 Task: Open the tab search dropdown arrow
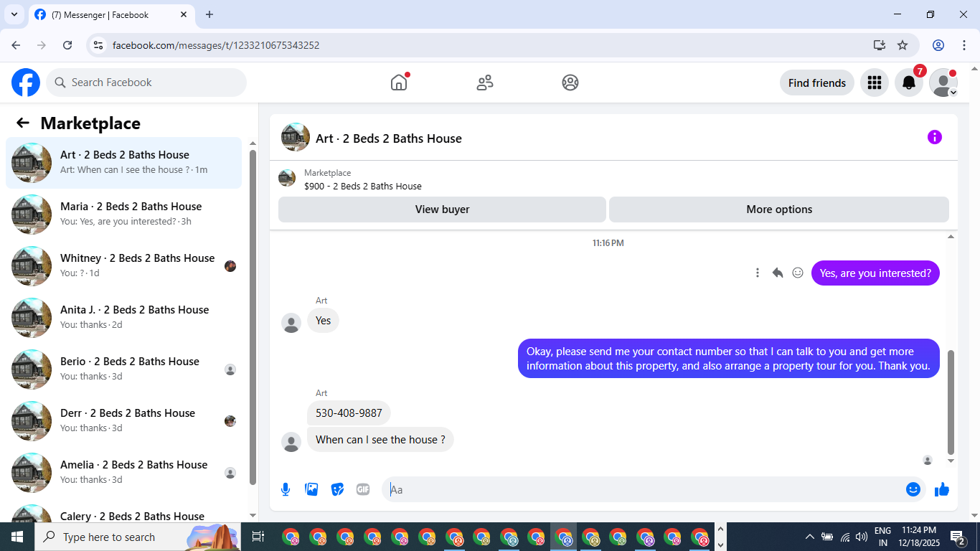click(14, 14)
